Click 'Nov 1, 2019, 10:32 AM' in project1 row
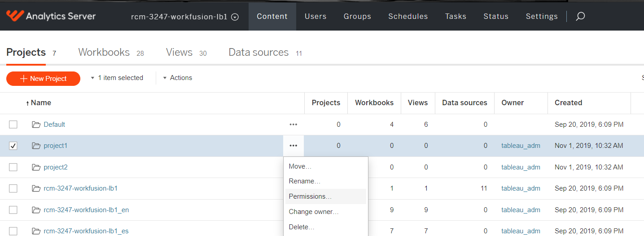The image size is (644, 236). [x=589, y=146]
